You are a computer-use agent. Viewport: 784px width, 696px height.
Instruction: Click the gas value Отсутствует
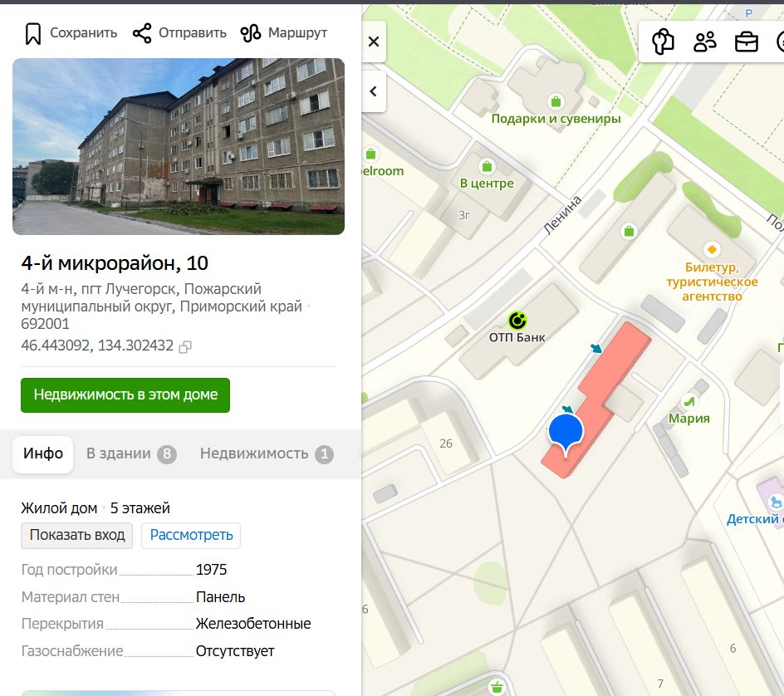(x=235, y=651)
